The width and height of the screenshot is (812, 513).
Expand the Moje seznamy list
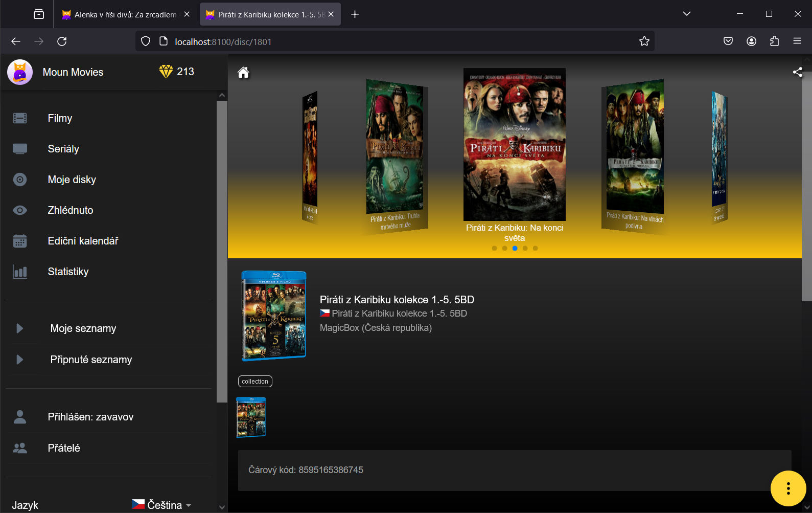point(20,328)
